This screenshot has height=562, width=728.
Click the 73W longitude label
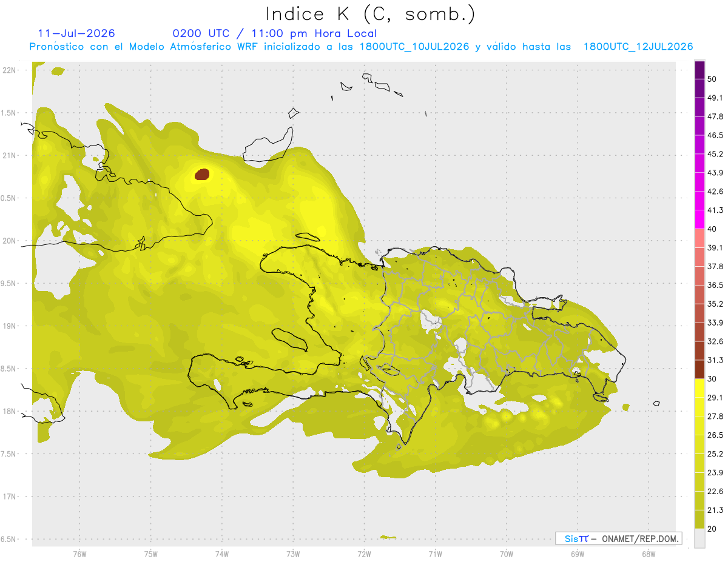coord(293,554)
